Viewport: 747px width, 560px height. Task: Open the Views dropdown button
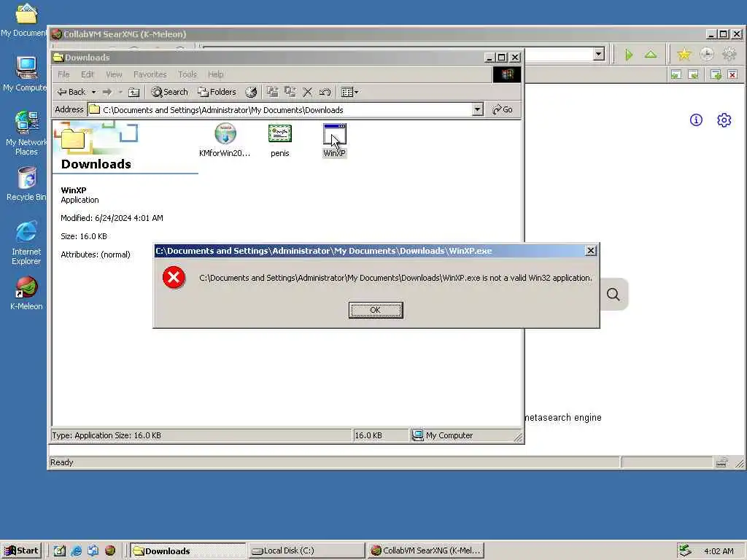pyautogui.click(x=349, y=92)
